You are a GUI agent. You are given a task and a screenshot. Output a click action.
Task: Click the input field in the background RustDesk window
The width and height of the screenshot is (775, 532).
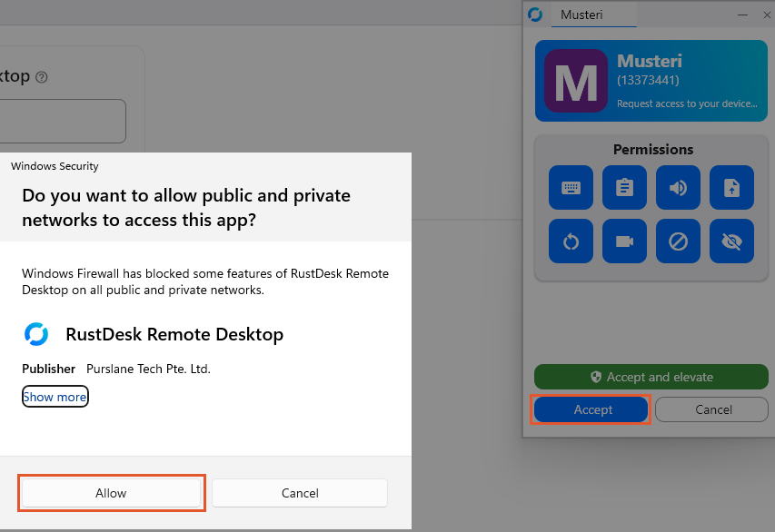pos(63,121)
